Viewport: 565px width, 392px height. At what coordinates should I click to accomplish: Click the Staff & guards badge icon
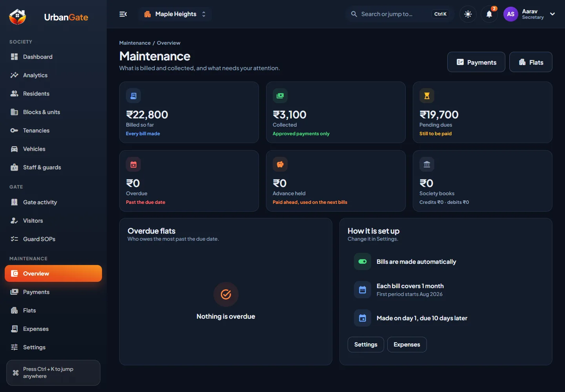(x=15, y=167)
